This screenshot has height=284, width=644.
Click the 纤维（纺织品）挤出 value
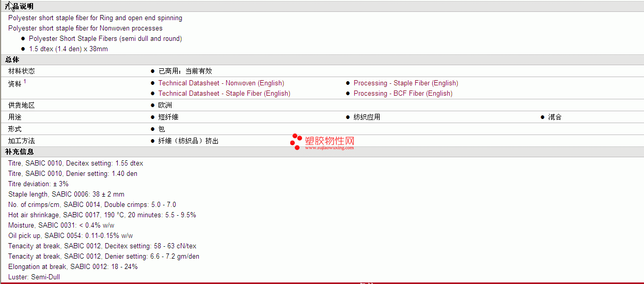[189, 141]
